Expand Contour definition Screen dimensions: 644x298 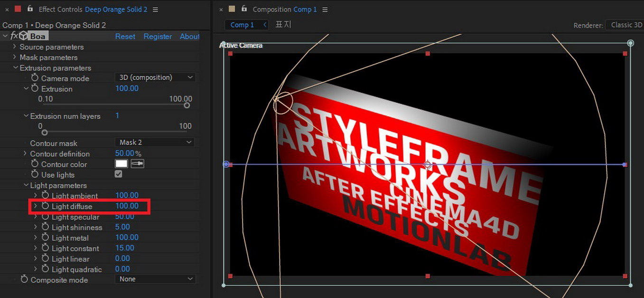(x=25, y=154)
